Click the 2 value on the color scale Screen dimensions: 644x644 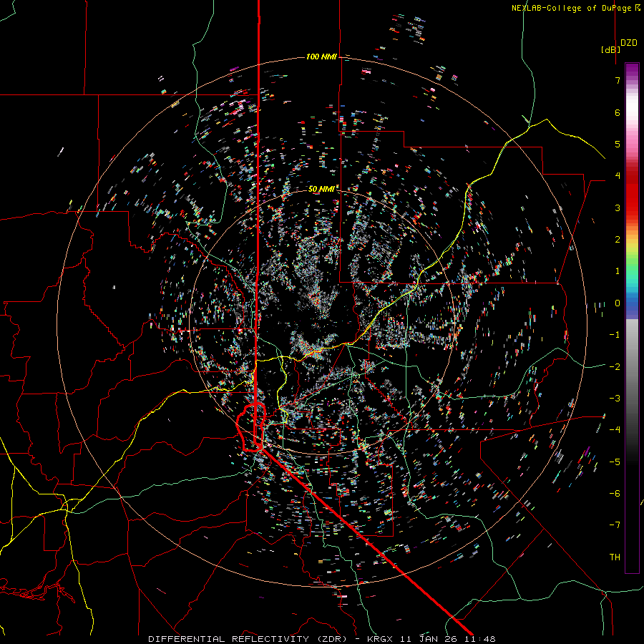(618, 240)
